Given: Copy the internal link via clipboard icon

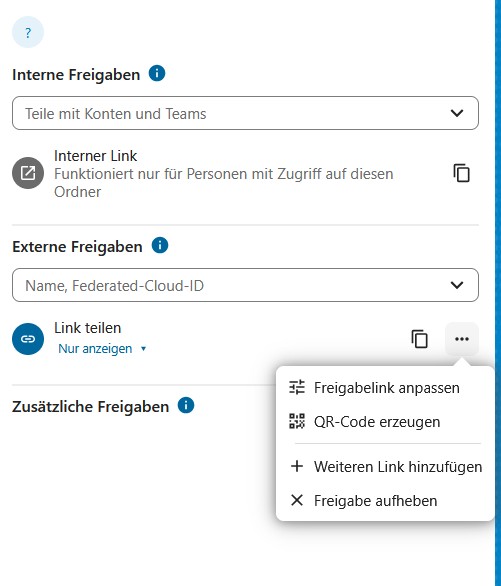Looking at the screenshot, I should point(461,173).
